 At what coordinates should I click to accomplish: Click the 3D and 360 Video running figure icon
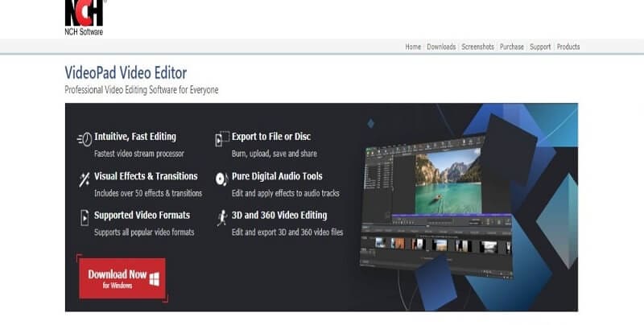222,217
